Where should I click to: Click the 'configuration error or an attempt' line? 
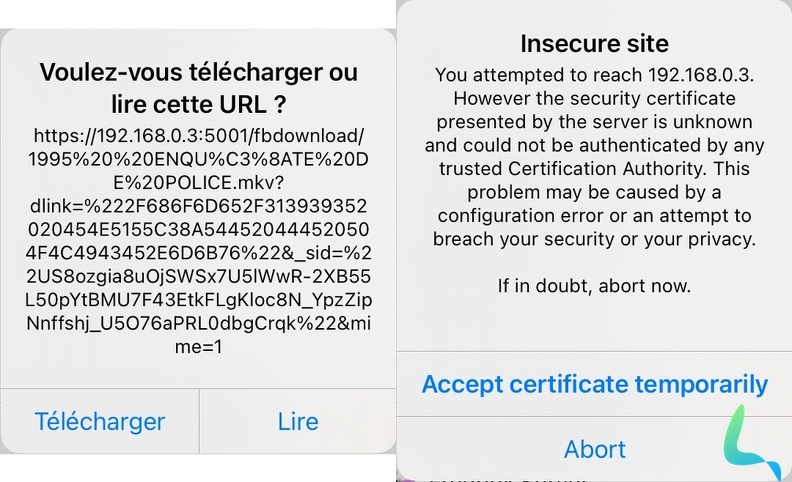(594, 216)
